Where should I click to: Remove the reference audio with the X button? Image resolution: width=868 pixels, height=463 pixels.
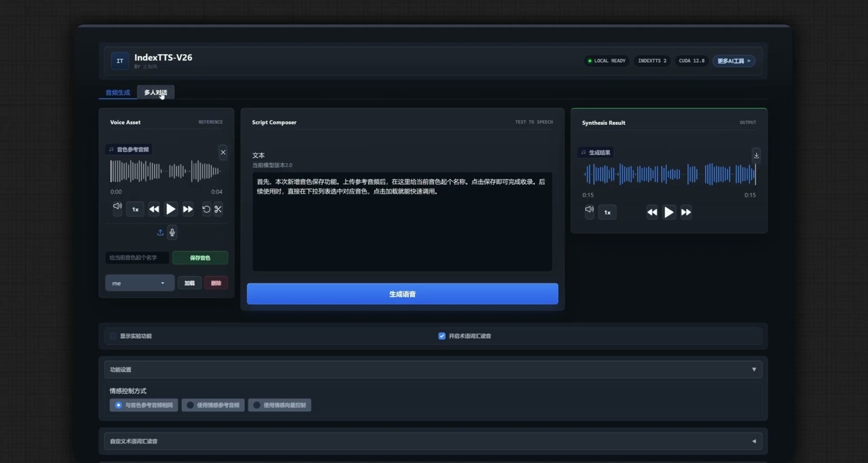[223, 152]
